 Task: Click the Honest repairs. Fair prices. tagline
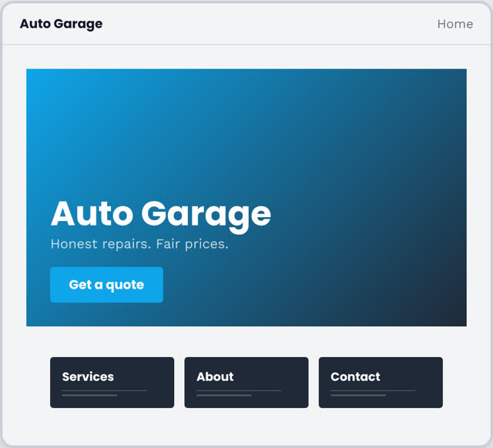coord(139,244)
